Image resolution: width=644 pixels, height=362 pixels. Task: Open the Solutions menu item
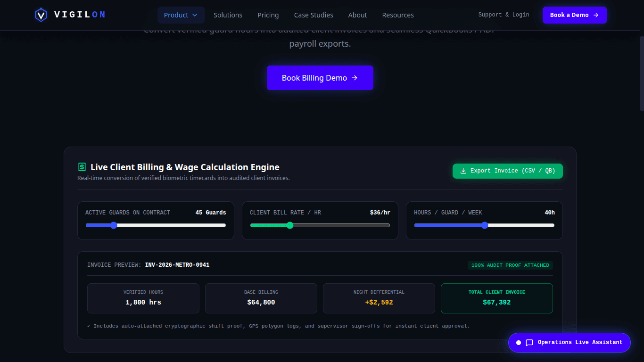pyautogui.click(x=228, y=15)
